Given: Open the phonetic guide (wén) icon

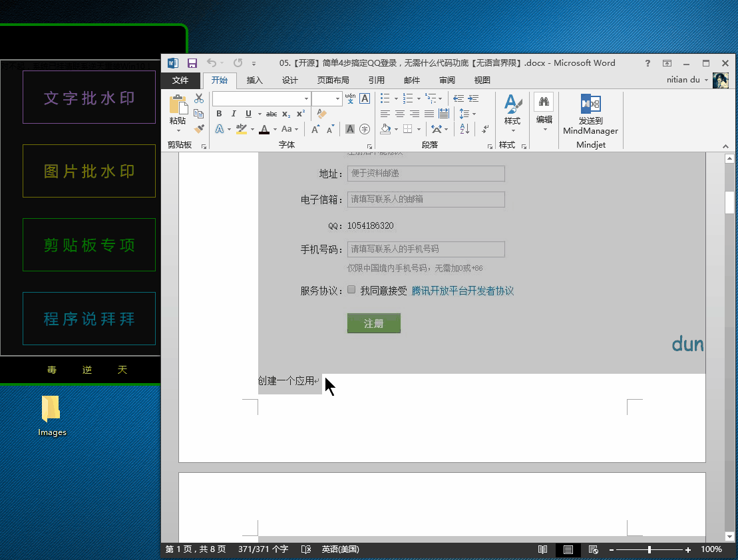Looking at the screenshot, I should (x=350, y=98).
